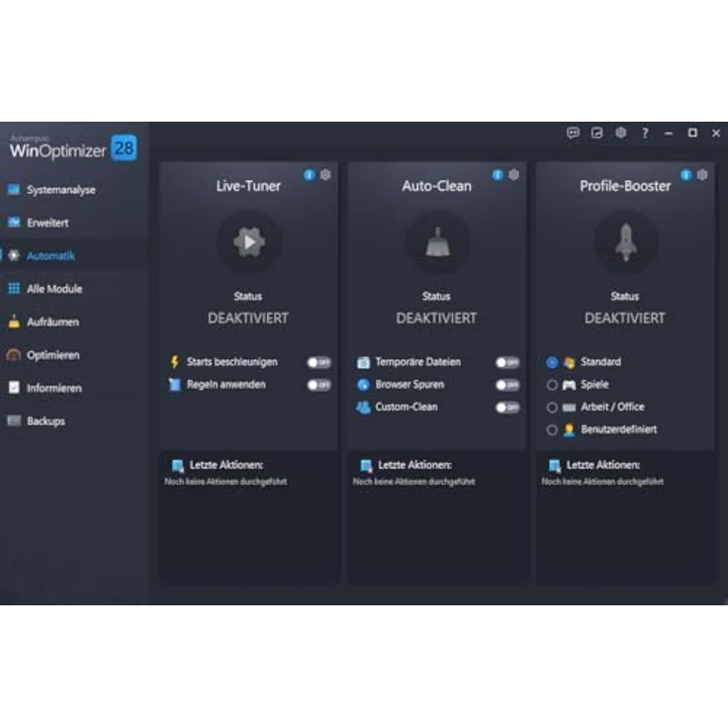Click the Profile-Booster info icon
This screenshot has height=728, width=728.
pyautogui.click(x=686, y=175)
